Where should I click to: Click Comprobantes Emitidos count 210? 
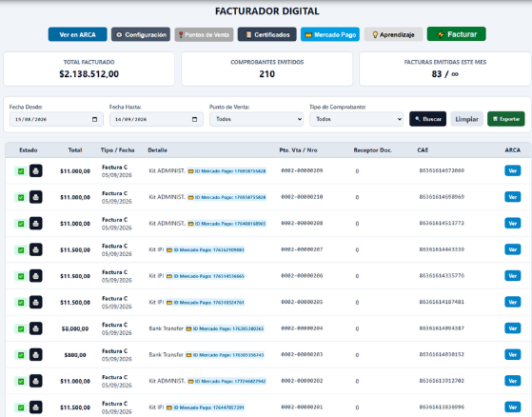click(x=267, y=74)
